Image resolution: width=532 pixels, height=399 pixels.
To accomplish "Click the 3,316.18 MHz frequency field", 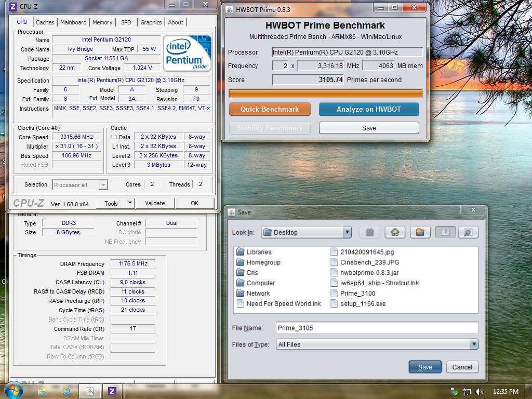I will point(321,66).
